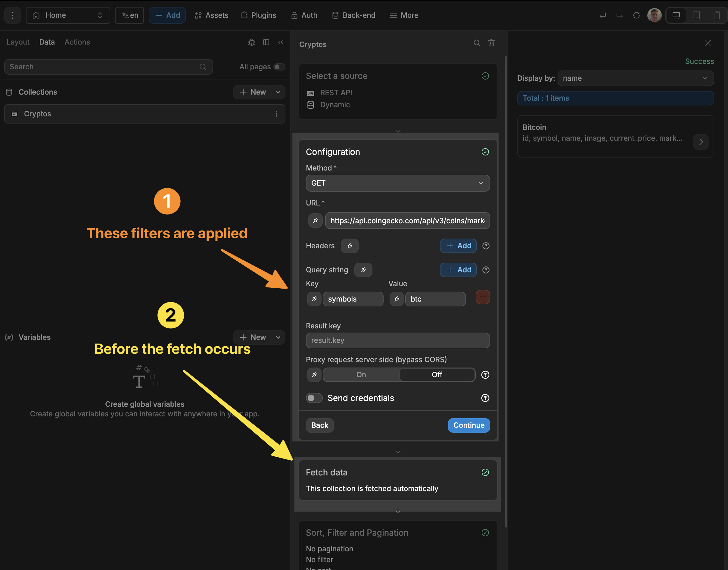The width and height of the screenshot is (728, 570).
Task: Switch to the Actions tab
Action: (77, 42)
